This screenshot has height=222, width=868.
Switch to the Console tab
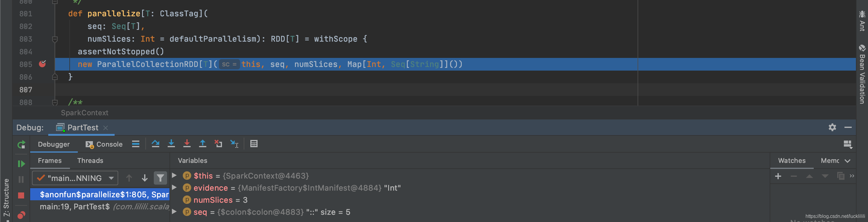[x=104, y=144]
